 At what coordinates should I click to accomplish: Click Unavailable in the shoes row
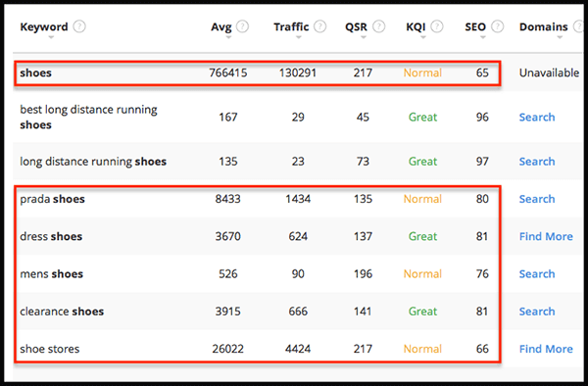[549, 72]
